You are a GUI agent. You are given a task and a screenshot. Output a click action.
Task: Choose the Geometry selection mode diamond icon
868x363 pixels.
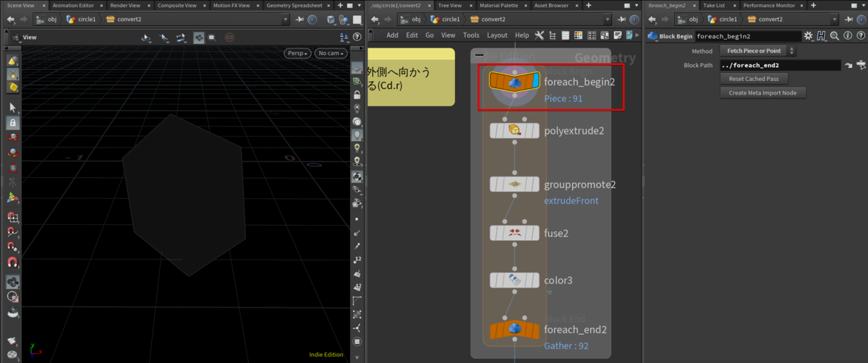tap(12, 74)
